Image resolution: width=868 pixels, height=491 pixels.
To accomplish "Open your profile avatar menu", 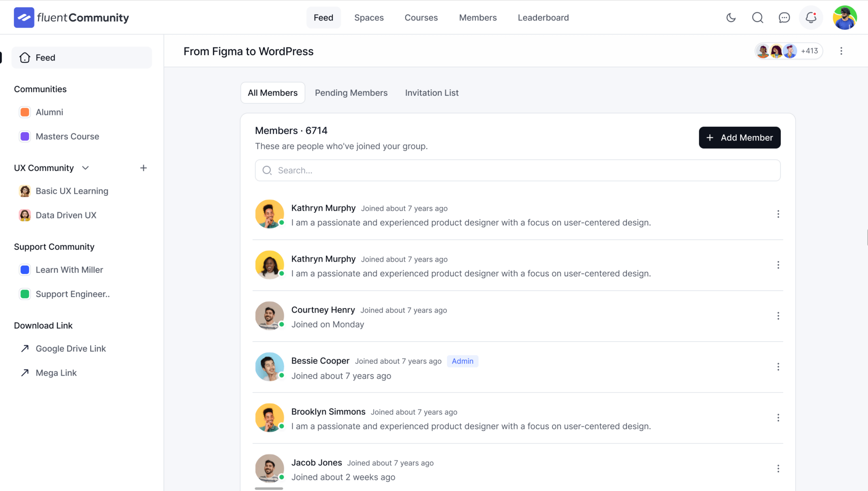I will (x=845, y=17).
